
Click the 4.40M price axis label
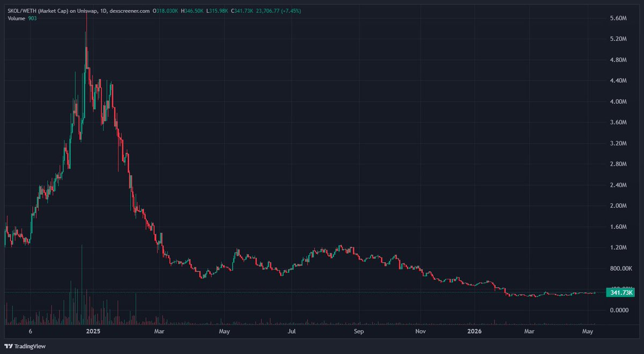[x=619, y=81]
